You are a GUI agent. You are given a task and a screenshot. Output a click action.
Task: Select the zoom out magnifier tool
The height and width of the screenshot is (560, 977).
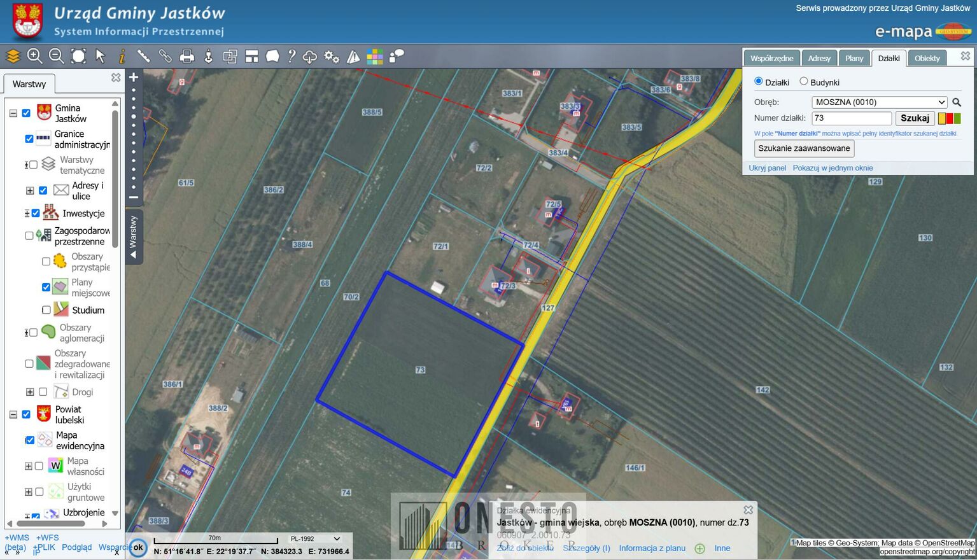(x=57, y=56)
